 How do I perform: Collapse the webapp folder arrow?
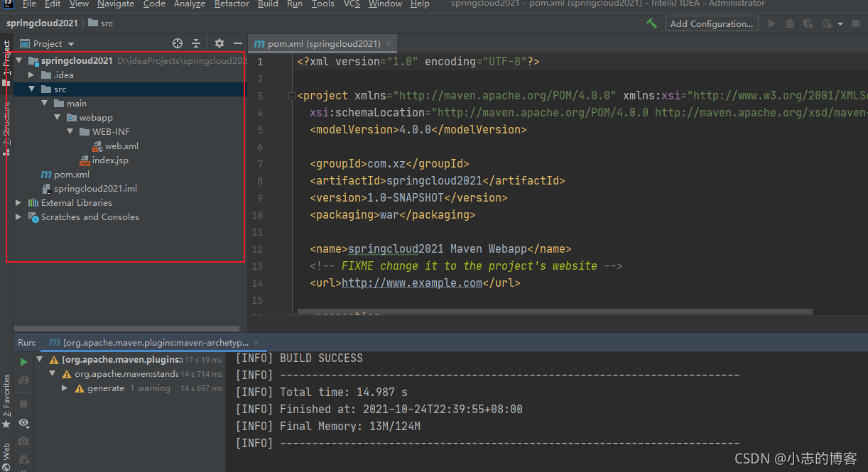click(x=58, y=117)
